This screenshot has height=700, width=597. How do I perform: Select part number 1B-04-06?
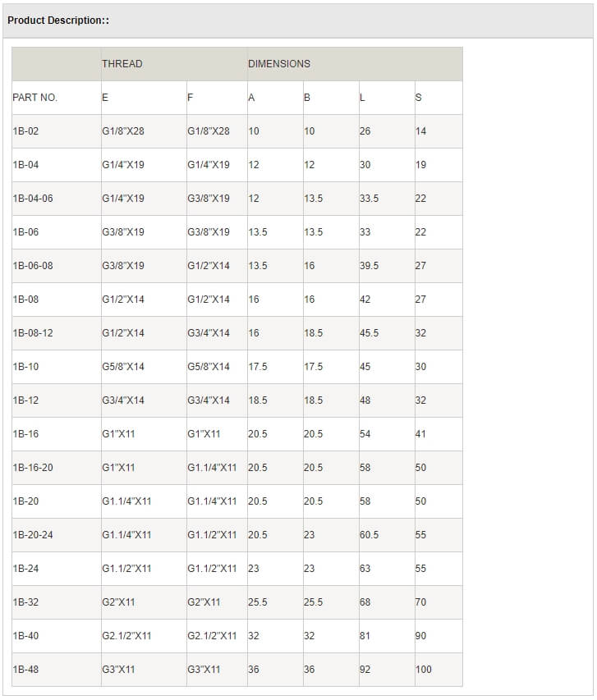[x=33, y=199]
